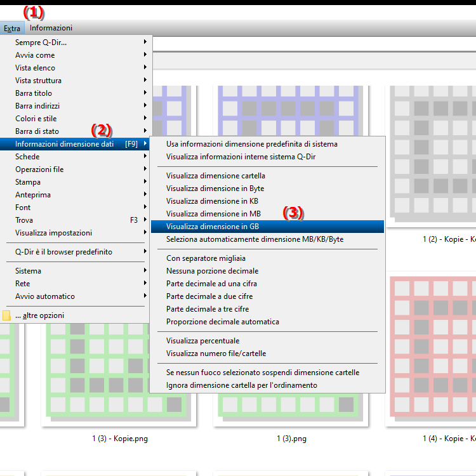
Task: Choose Usa informazioni dimensione predefinita di sistema
Action: 267,144
